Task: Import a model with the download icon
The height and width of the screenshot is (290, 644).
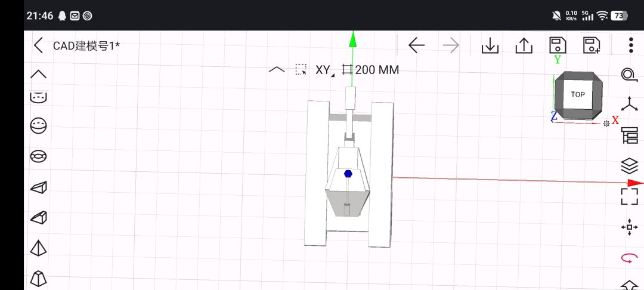Action: [490, 45]
